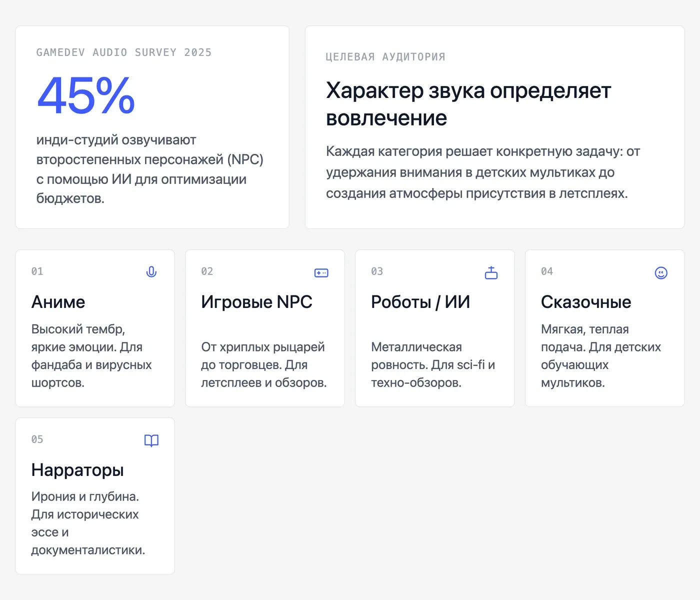Click the Сказочные card heading
The height and width of the screenshot is (600, 700).
pos(586,302)
